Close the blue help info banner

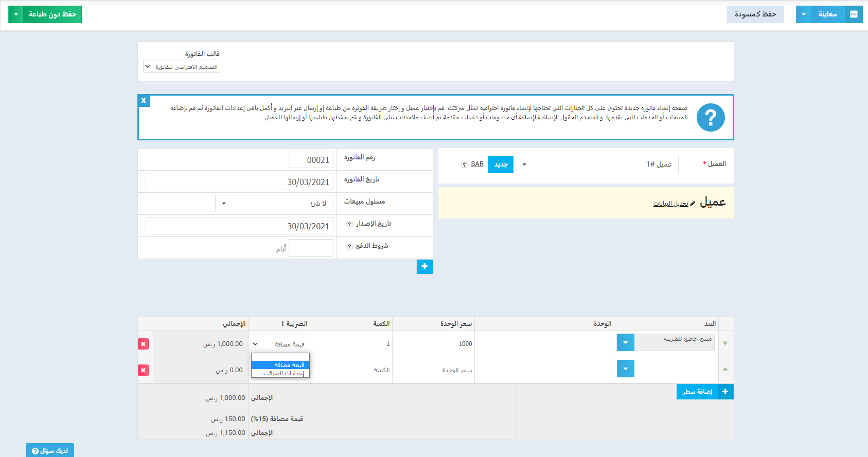pyautogui.click(x=144, y=101)
